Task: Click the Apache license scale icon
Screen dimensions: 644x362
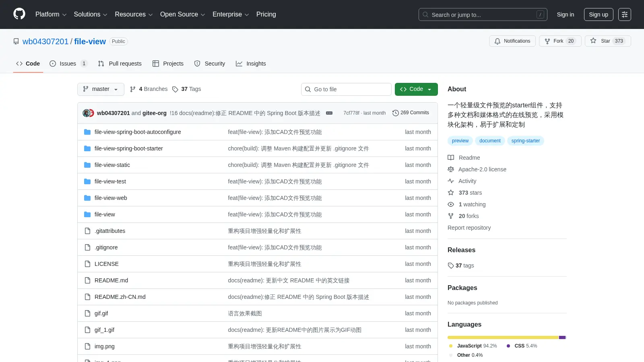Action: (451, 169)
